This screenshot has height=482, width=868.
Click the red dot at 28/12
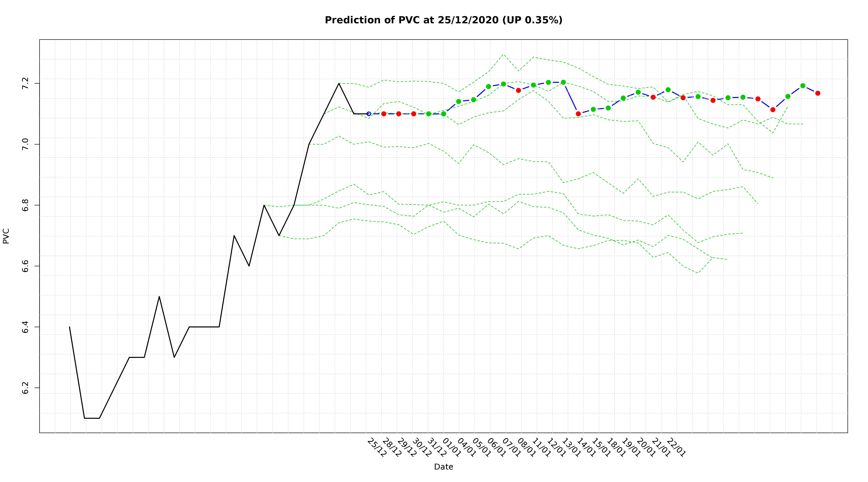(x=384, y=114)
